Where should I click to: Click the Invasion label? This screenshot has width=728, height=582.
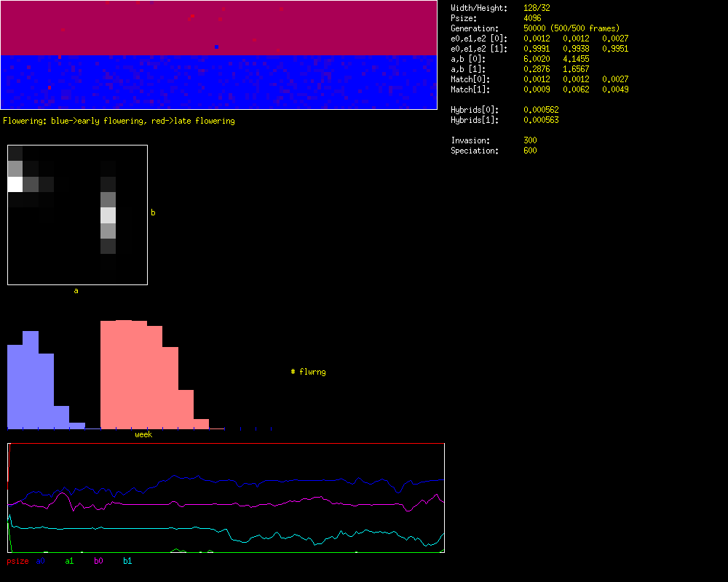(x=470, y=141)
